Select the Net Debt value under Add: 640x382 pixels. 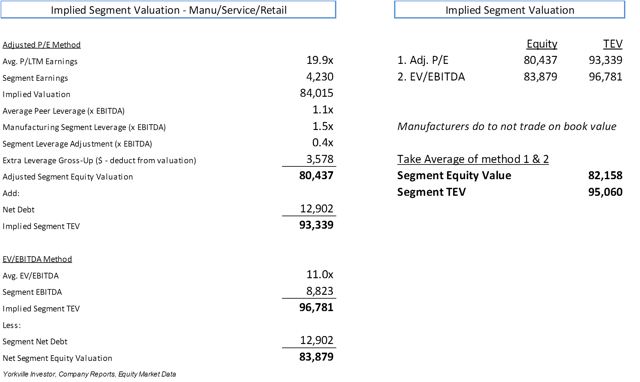tap(317, 209)
